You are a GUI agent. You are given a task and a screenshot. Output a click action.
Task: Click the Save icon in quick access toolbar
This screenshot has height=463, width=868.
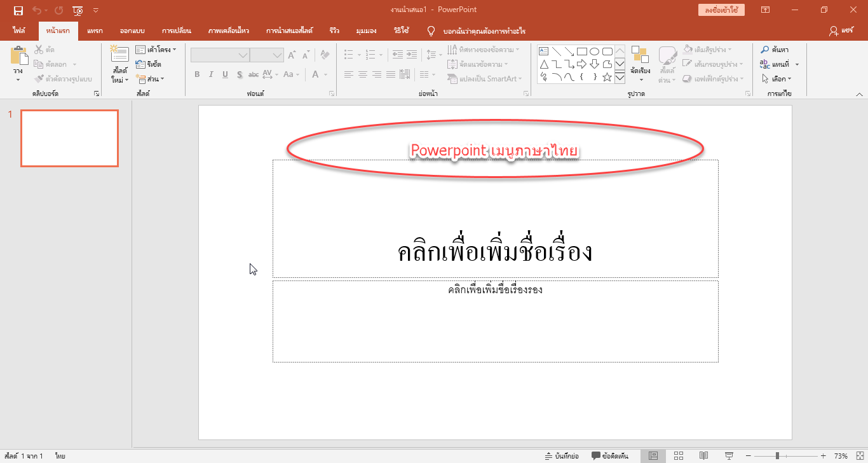(18, 10)
